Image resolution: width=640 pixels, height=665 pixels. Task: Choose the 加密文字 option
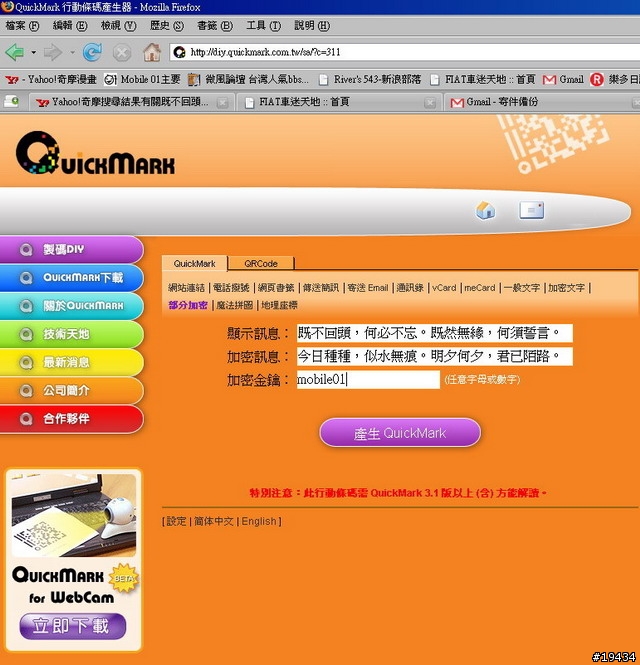(566, 288)
